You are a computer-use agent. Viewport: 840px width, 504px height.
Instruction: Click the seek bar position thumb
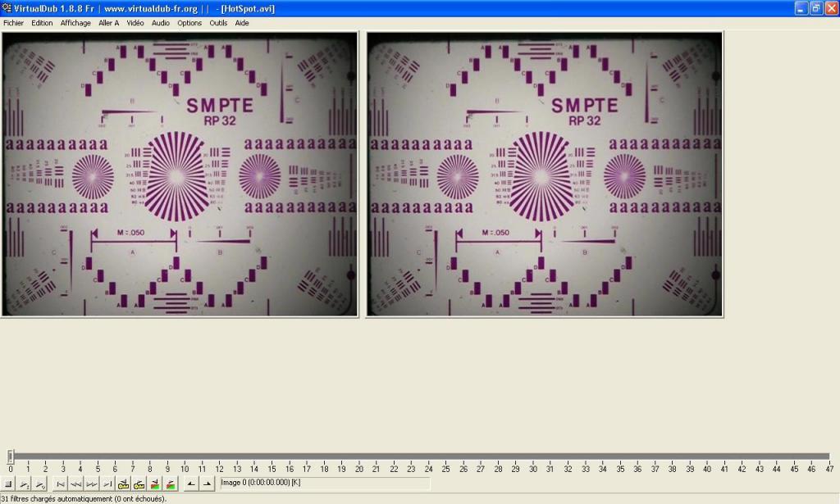tap(10, 456)
